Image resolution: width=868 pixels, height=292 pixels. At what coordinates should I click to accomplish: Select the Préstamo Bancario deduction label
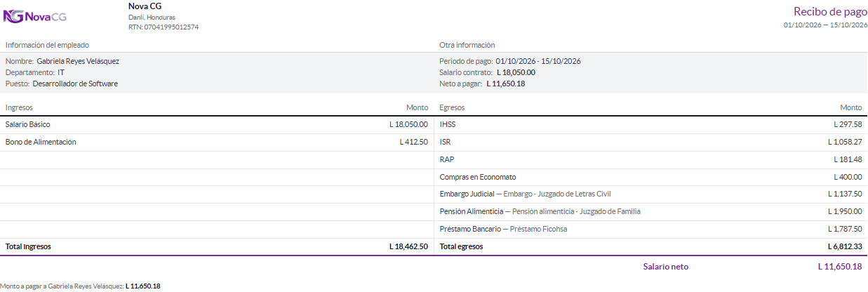[x=470, y=229]
